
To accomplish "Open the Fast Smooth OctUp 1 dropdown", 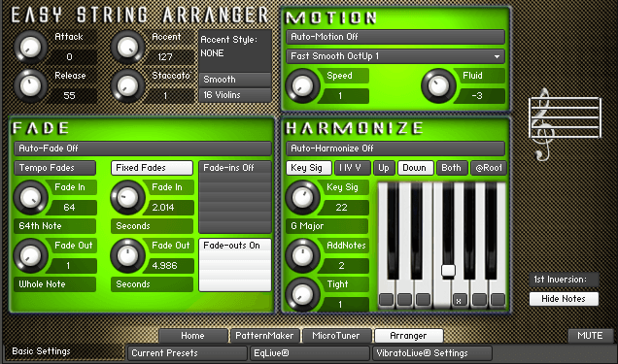I will pyautogui.click(x=395, y=56).
